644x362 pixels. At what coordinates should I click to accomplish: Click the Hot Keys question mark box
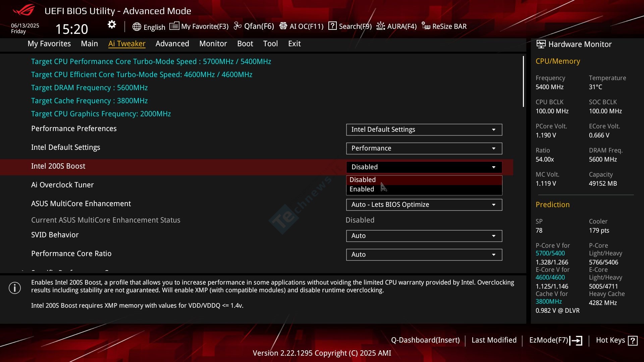633,341
